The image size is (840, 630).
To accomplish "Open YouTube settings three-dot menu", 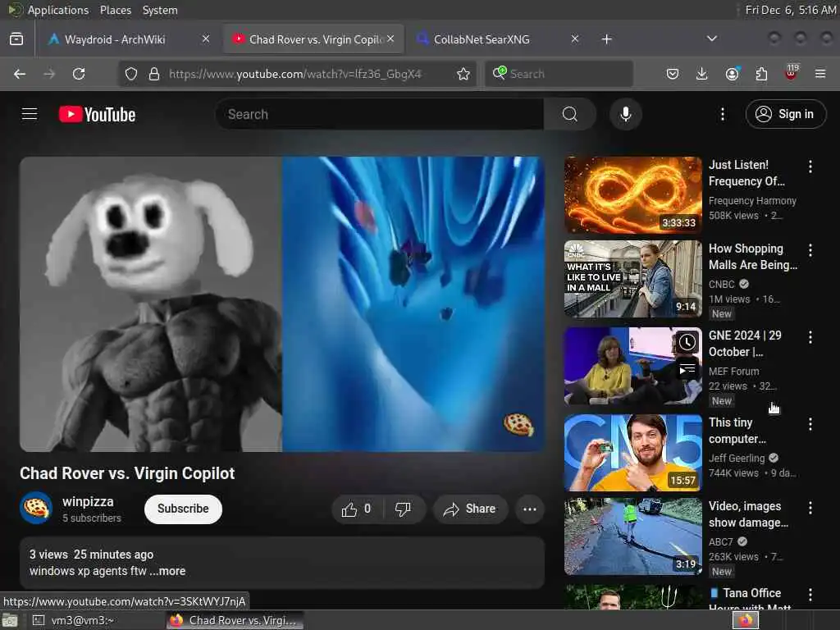I will [x=722, y=114].
